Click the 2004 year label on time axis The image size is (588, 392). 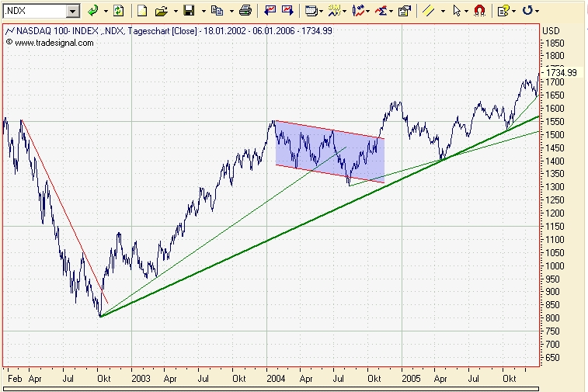[276, 379]
